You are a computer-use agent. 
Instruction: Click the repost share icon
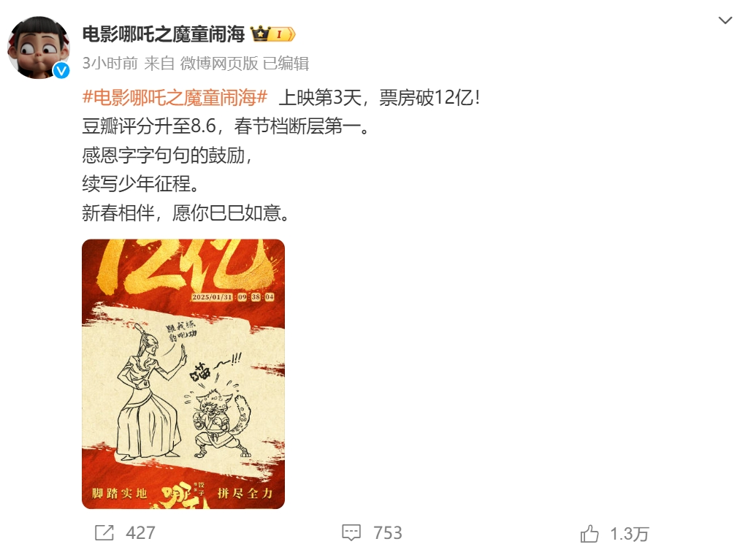point(104,532)
